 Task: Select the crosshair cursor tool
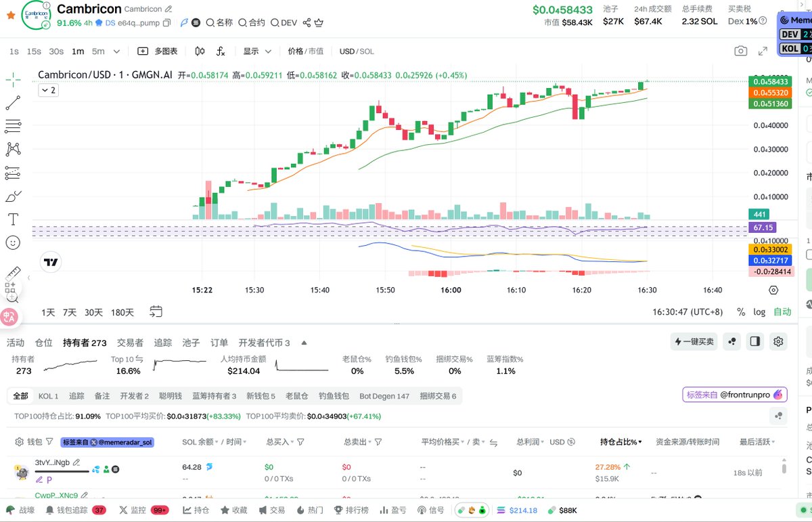(x=13, y=80)
